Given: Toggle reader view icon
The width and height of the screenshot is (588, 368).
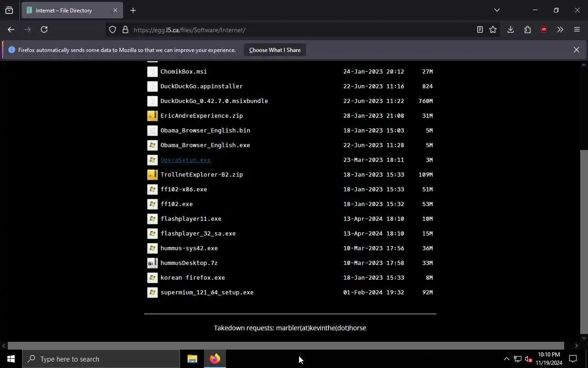Looking at the screenshot, I should click(x=480, y=29).
